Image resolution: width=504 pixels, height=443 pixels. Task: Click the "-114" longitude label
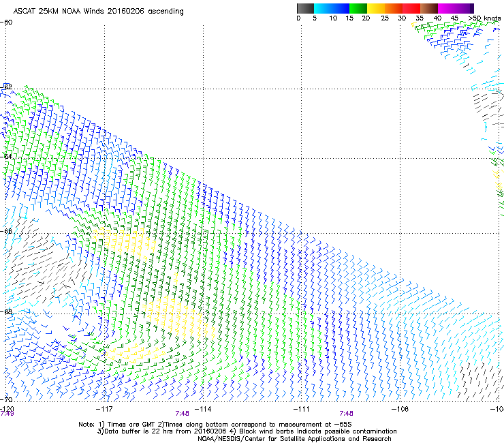(x=203, y=409)
